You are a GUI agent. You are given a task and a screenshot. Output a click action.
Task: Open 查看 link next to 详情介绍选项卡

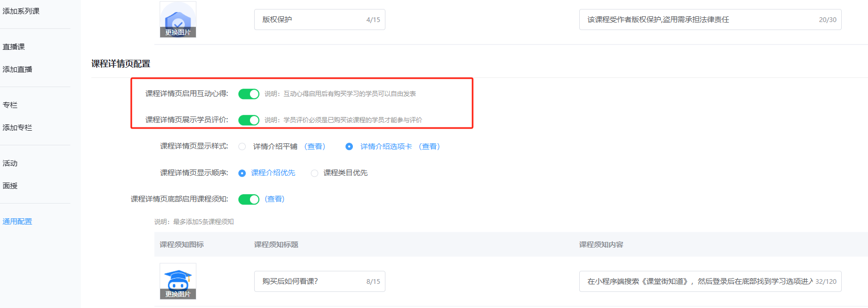pyautogui.click(x=430, y=146)
